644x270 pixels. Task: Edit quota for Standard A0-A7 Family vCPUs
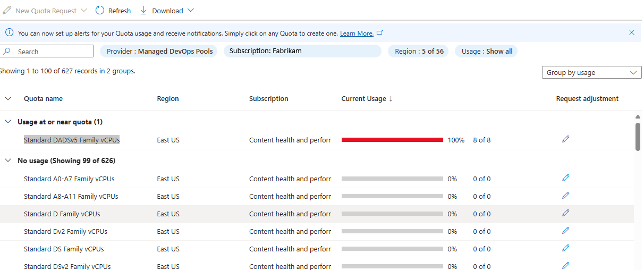[565, 178]
